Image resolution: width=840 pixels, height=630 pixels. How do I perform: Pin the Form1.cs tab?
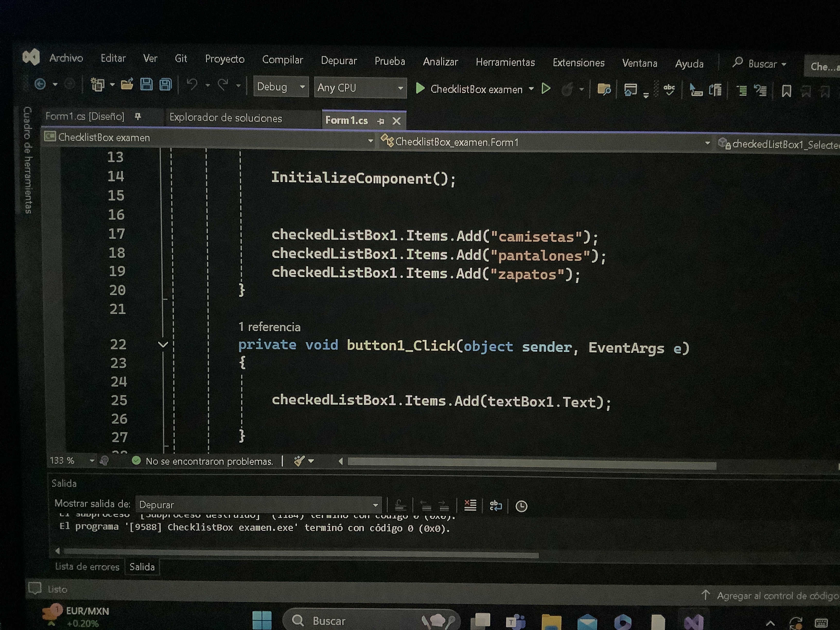pyautogui.click(x=381, y=121)
